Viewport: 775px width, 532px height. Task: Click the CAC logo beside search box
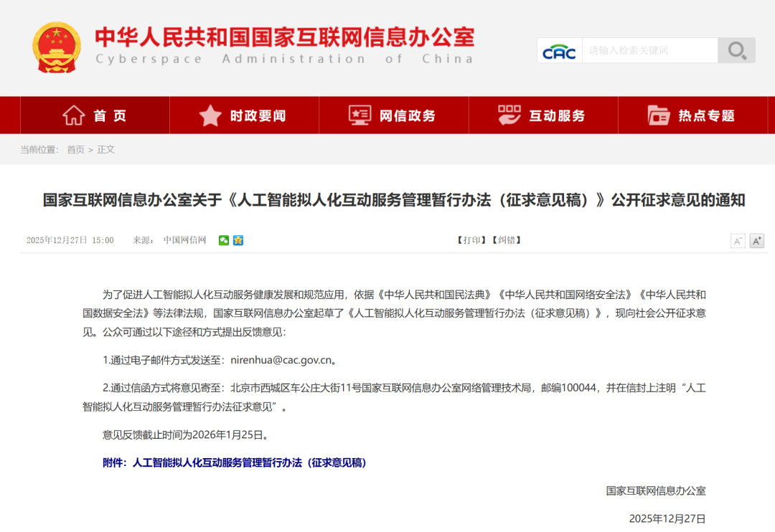(560, 51)
